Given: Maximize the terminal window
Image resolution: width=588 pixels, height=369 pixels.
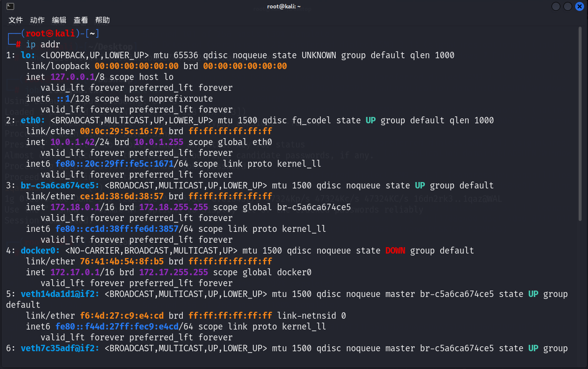Looking at the screenshot, I should click(568, 7).
